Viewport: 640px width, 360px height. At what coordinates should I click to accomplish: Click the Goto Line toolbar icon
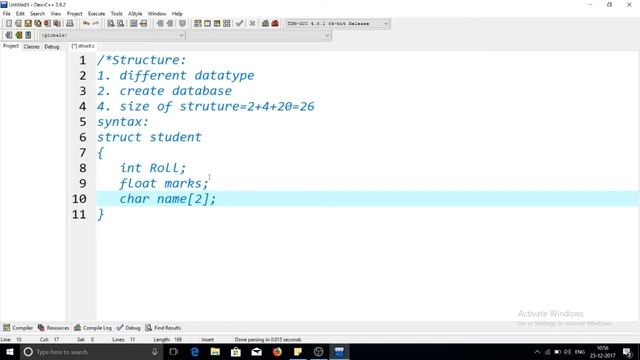(x=143, y=24)
